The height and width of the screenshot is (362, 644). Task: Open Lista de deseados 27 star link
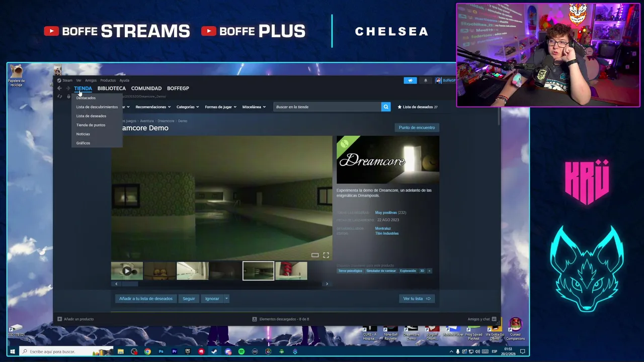(x=418, y=107)
